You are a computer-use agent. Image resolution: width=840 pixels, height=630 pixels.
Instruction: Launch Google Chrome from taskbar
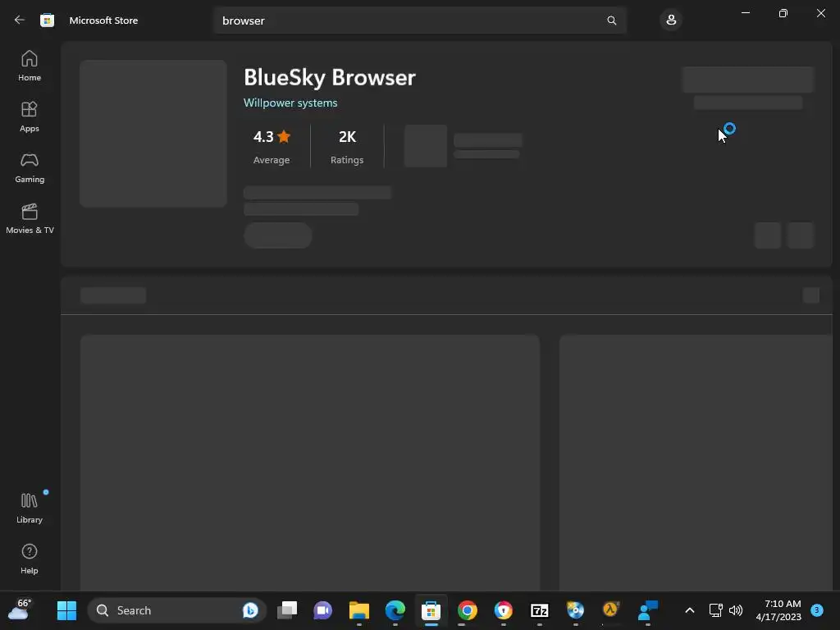[467, 610]
